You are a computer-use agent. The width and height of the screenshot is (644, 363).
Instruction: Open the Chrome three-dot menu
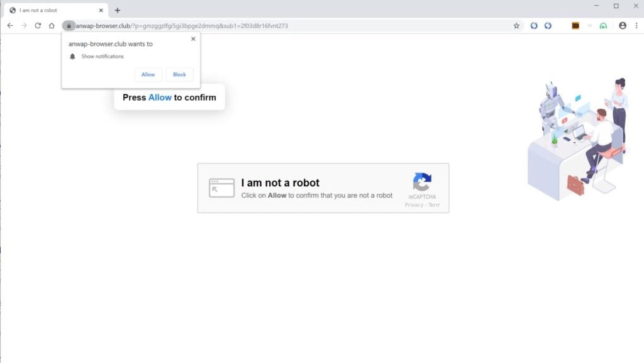(x=636, y=26)
